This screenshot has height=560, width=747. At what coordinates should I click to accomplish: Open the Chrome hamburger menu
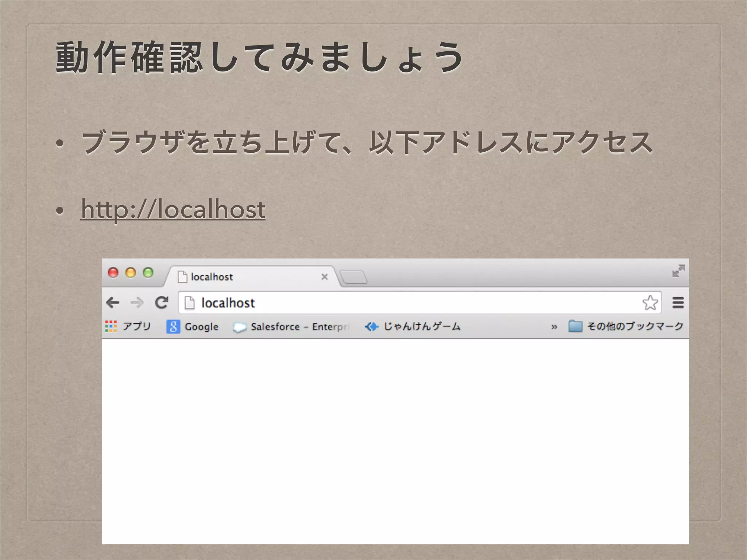[678, 303]
